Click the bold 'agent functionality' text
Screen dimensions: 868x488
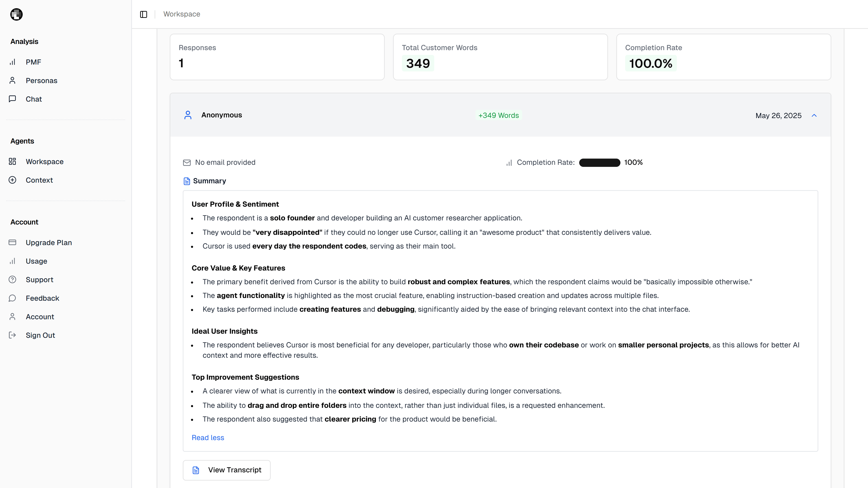pos(251,295)
